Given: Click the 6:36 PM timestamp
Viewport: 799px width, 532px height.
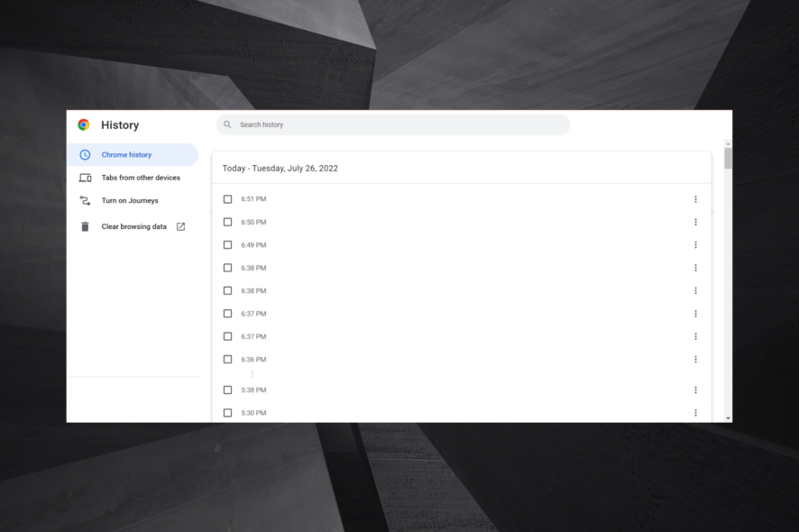Looking at the screenshot, I should pyautogui.click(x=253, y=359).
